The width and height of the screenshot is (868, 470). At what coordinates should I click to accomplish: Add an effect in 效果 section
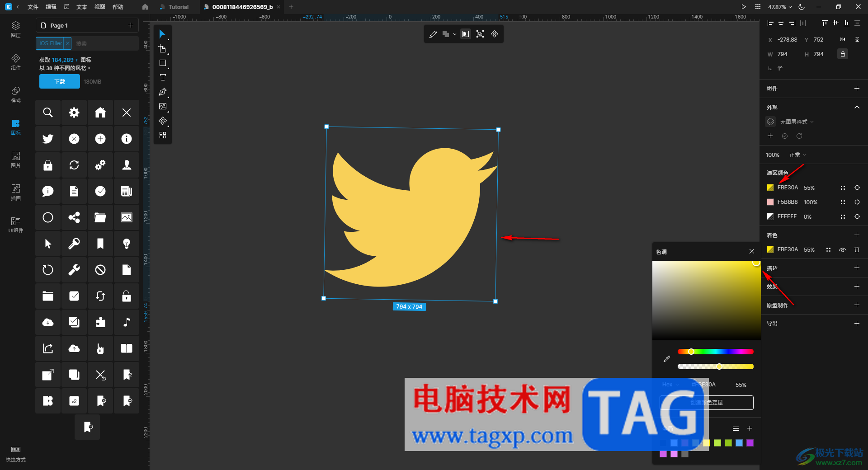click(x=857, y=287)
